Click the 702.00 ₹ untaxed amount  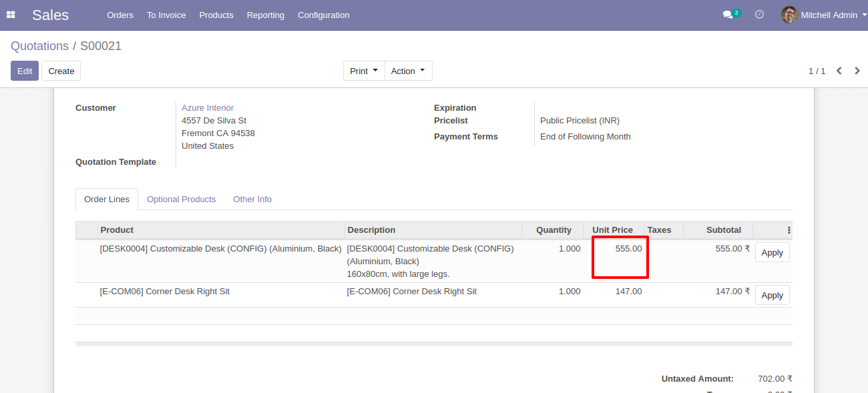[x=775, y=379]
